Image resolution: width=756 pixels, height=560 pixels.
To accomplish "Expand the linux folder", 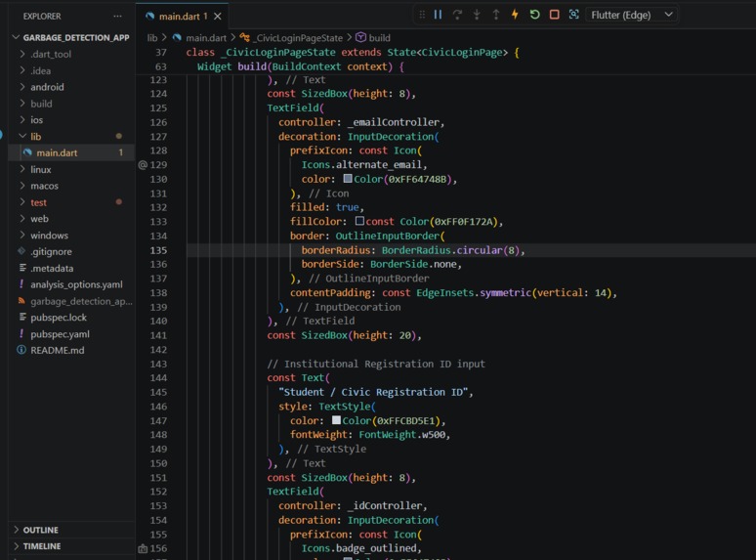I will [71, 169].
